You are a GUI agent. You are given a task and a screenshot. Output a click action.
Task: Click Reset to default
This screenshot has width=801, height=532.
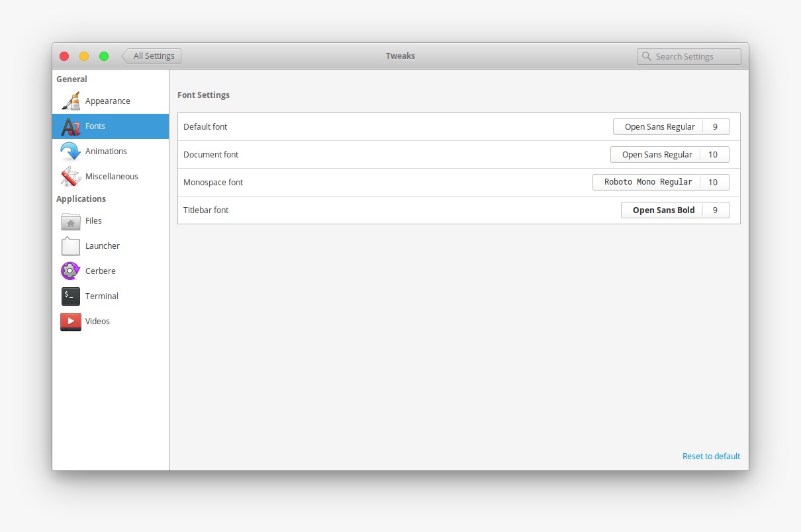pos(711,456)
